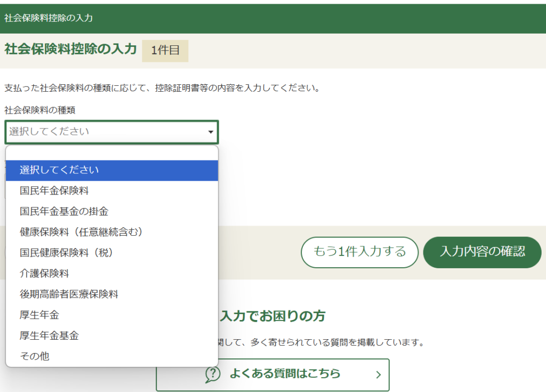Click the chevron arrow on FAQ button

(x=379, y=374)
